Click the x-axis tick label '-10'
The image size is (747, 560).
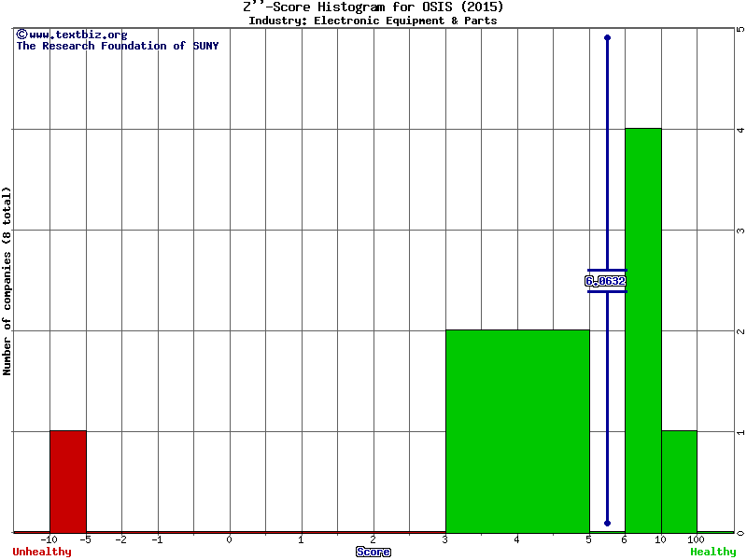coord(49,540)
